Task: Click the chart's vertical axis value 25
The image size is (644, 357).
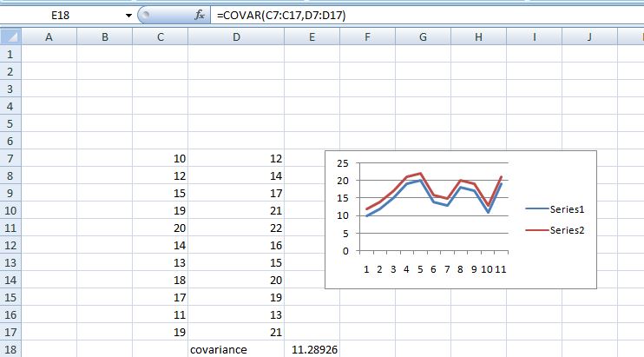Action: tap(341, 163)
